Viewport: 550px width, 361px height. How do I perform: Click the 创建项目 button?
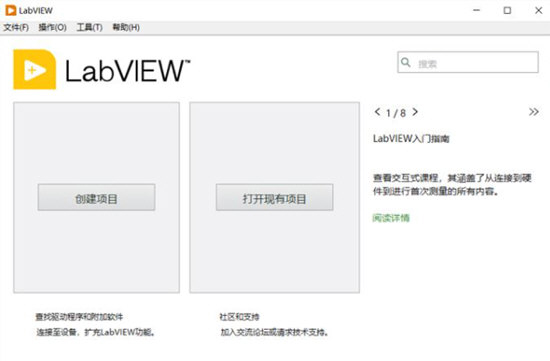(x=96, y=198)
